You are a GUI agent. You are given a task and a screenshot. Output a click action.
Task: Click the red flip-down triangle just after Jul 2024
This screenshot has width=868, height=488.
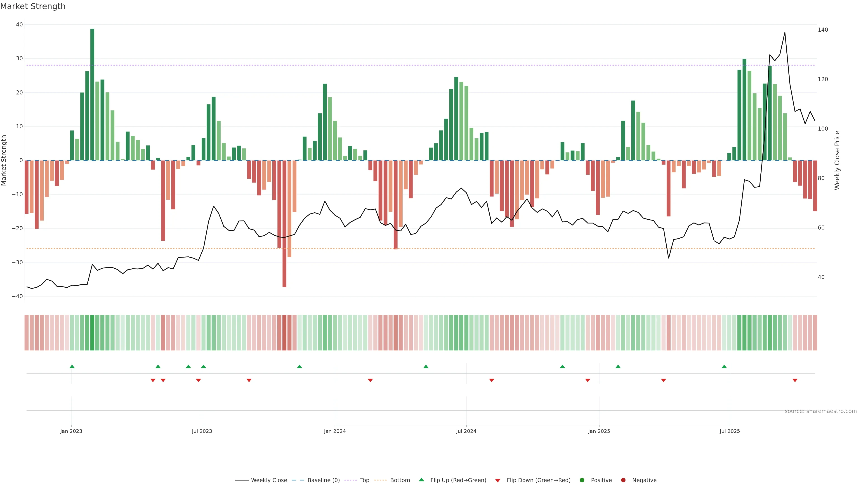point(492,380)
